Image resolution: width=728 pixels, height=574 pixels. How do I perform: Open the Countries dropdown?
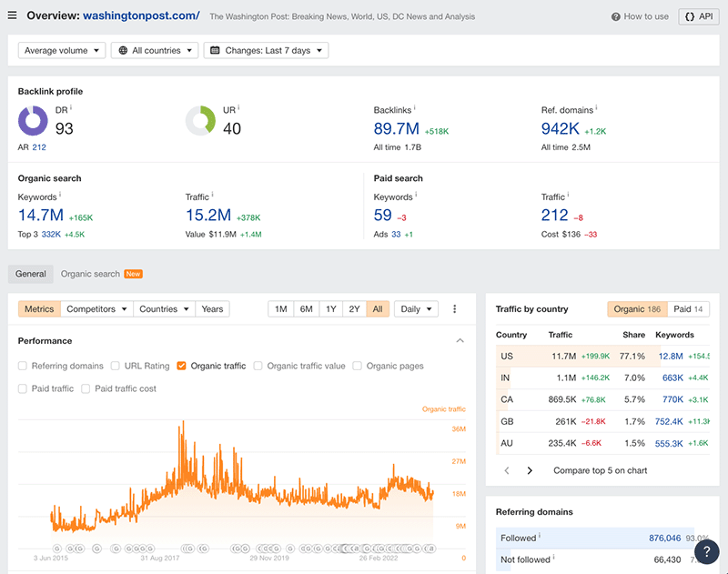tap(164, 309)
